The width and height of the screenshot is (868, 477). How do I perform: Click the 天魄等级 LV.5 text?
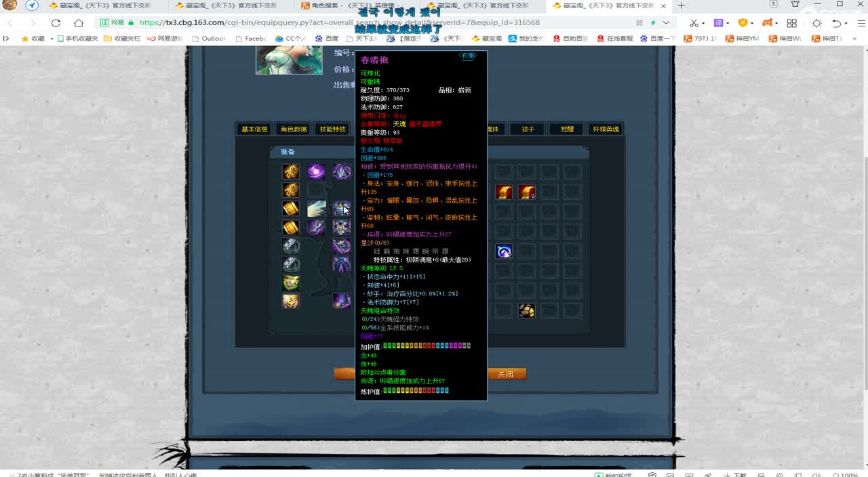(x=382, y=268)
